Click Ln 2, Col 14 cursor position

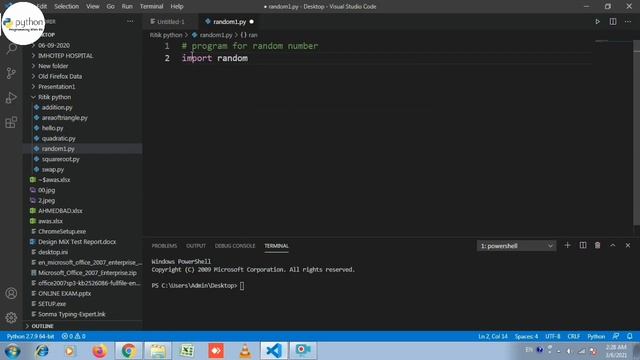point(493,336)
